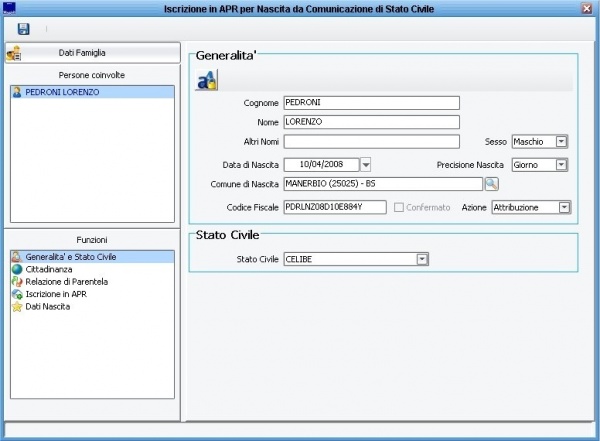
Task: Select the Cittadinanza function
Action: [92, 269]
